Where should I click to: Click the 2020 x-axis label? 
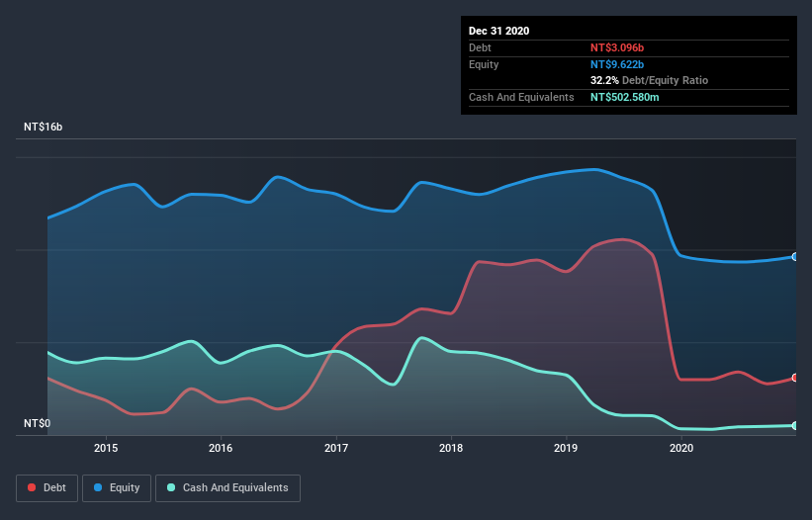pyautogui.click(x=681, y=448)
